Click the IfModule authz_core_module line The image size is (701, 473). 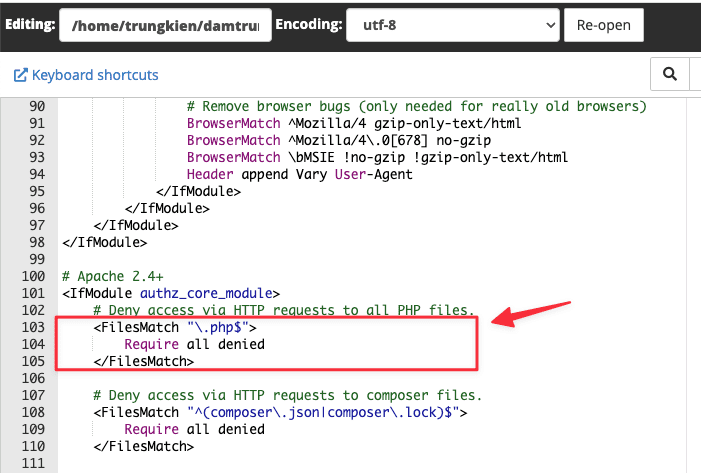(x=170, y=293)
